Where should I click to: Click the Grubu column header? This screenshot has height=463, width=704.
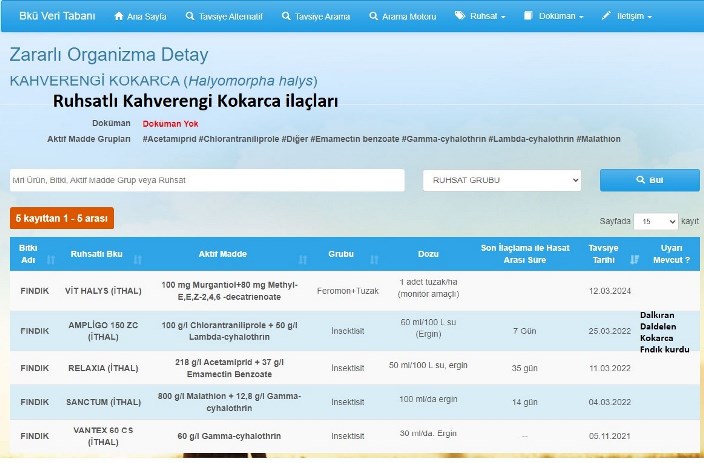click(342, 254)
